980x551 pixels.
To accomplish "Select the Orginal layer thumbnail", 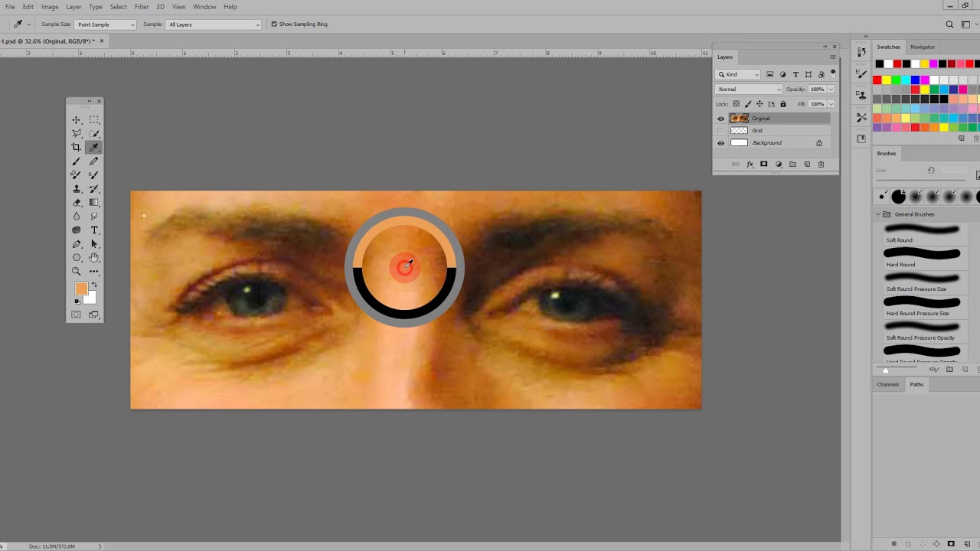I will tap(739, 119).
